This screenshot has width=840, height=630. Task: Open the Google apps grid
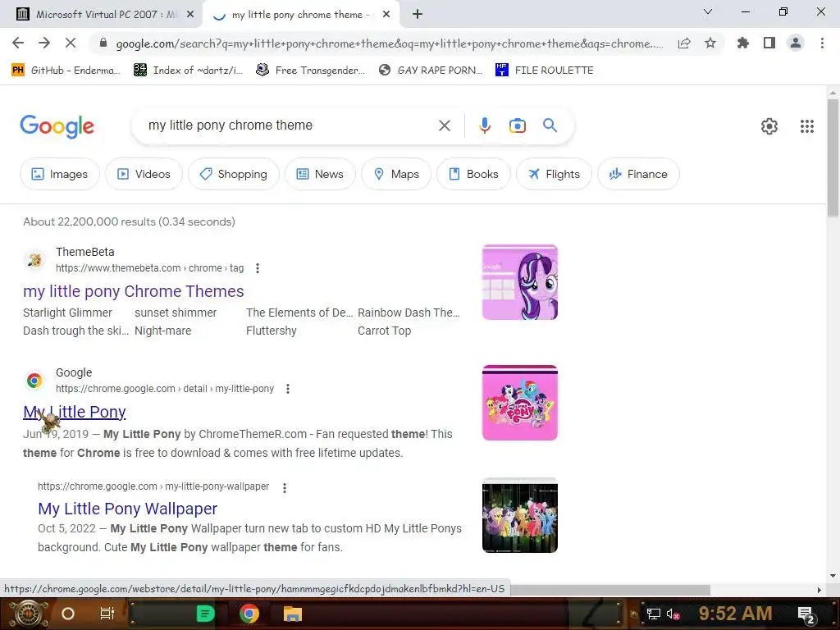pyautogui.click(x=807, y=126)
